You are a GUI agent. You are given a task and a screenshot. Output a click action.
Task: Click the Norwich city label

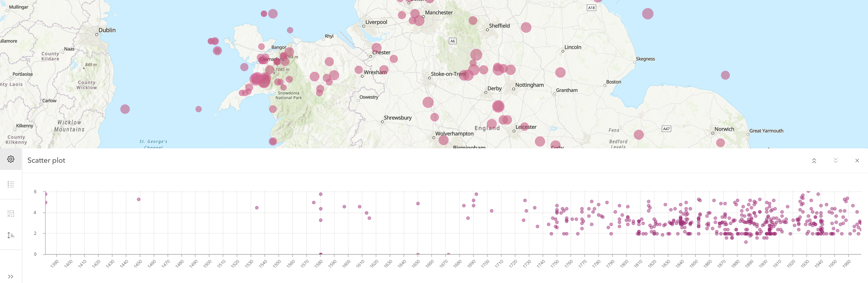click(724, 129)
